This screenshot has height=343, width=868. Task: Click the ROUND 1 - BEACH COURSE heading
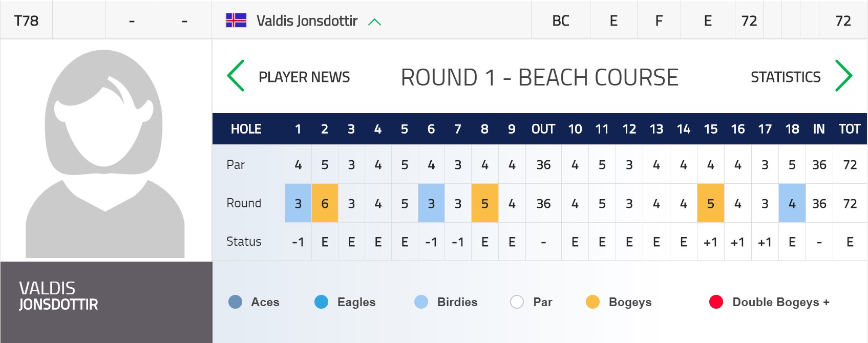pos(539,78)
